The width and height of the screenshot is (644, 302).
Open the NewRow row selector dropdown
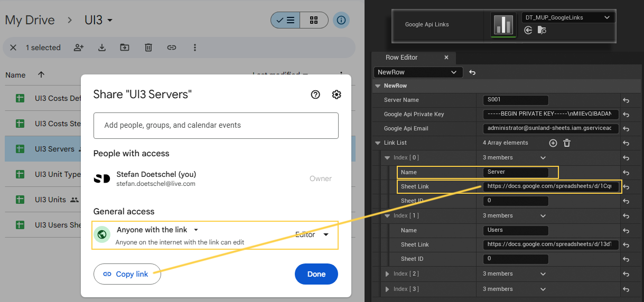pyautogui.click(x=418, y=72)
